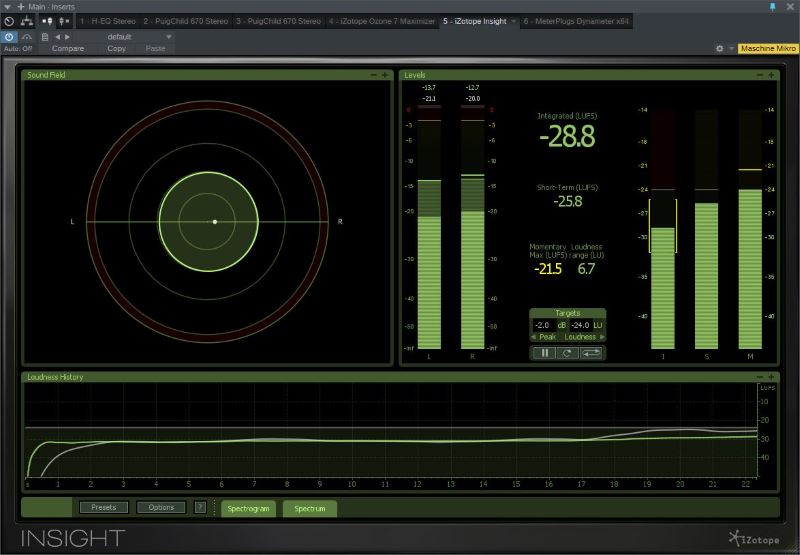Open the routing tree icon
Image resolution: width=800 pixels, height=555 pixels.
click(x=27, y=21)
